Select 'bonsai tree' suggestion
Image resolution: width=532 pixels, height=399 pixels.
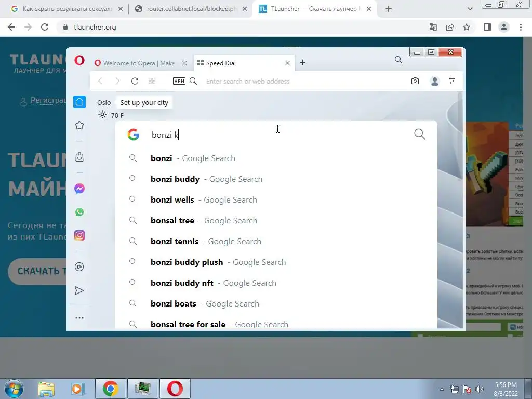pos(276,220)
